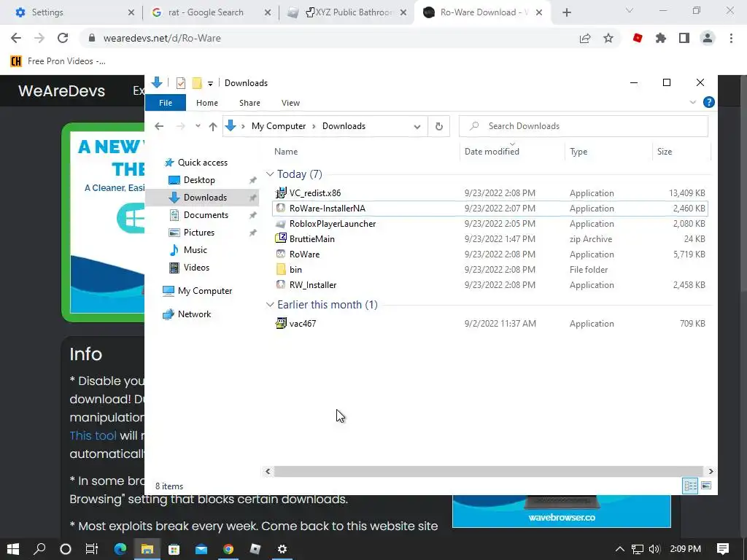Select Videos in the navigation pane
Screen dimensions: 747x560
196,268
